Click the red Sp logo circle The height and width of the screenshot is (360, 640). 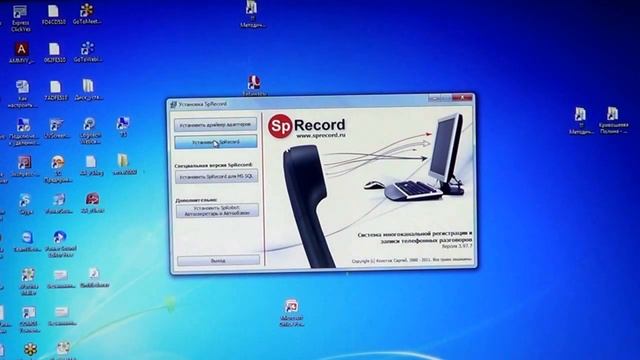[280, 126]
